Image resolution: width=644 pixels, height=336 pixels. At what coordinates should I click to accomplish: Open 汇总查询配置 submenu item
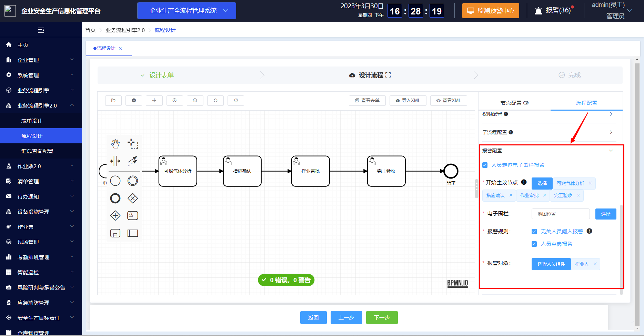[41, 151]
